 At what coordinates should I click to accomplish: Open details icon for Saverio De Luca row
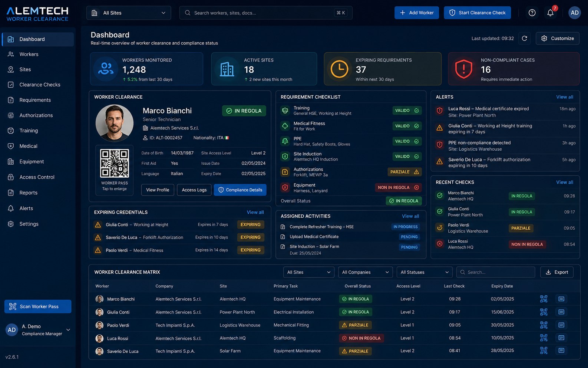[561, 351]
